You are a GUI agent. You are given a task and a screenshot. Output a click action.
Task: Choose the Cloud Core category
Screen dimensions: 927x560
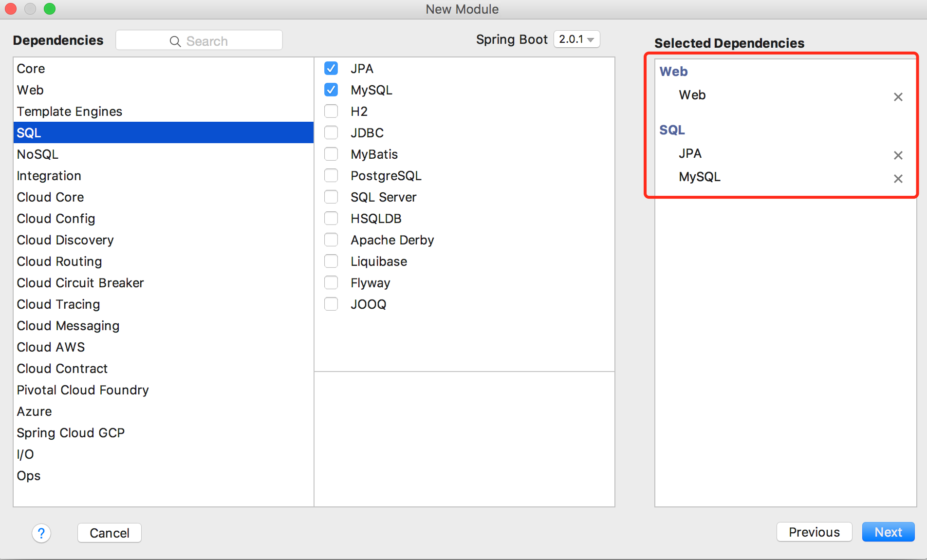click(164, 197)
